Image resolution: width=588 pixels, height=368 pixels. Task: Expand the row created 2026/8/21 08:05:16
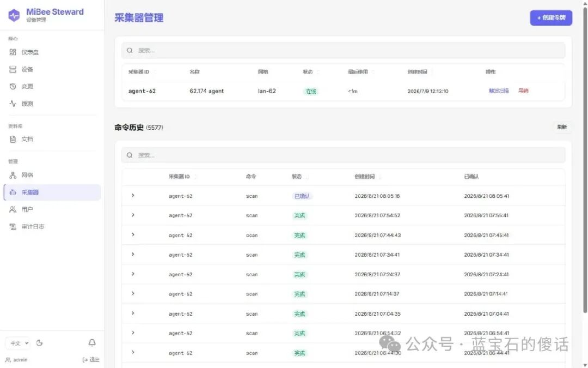pyautogui.click(x=133, y=196)
